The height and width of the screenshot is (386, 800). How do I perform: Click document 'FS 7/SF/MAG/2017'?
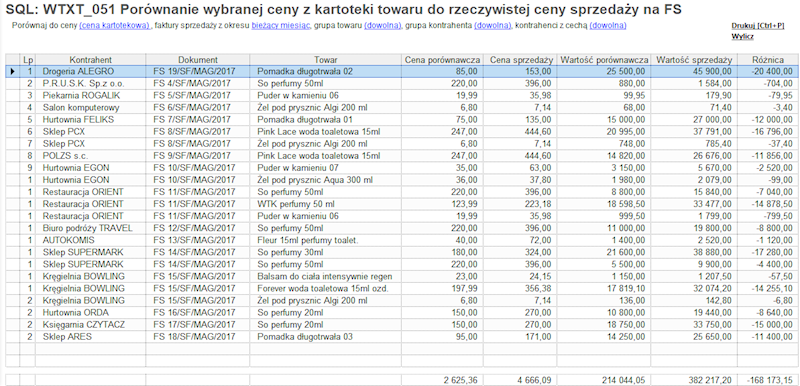click(x=198, y=120)
